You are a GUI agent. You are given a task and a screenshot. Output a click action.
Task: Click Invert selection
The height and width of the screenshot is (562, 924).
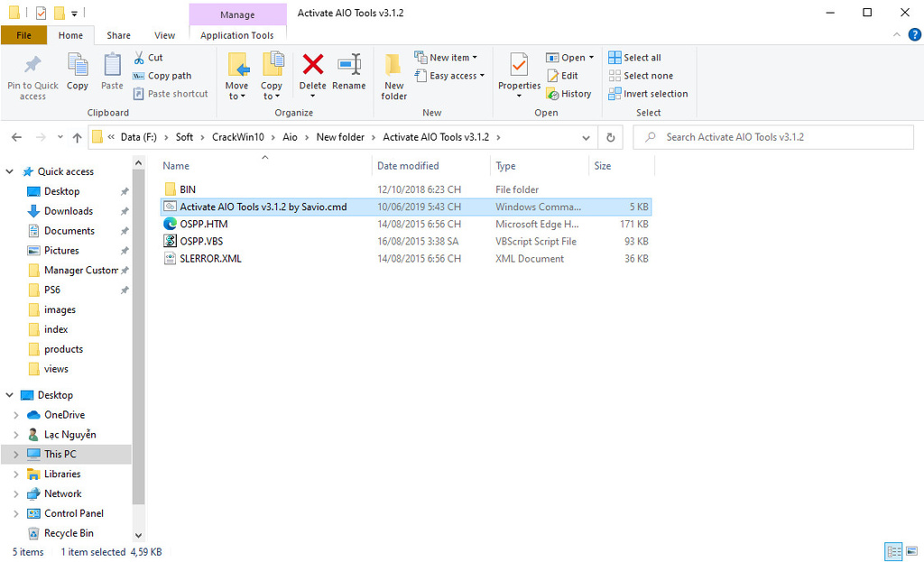coord(648,94)
